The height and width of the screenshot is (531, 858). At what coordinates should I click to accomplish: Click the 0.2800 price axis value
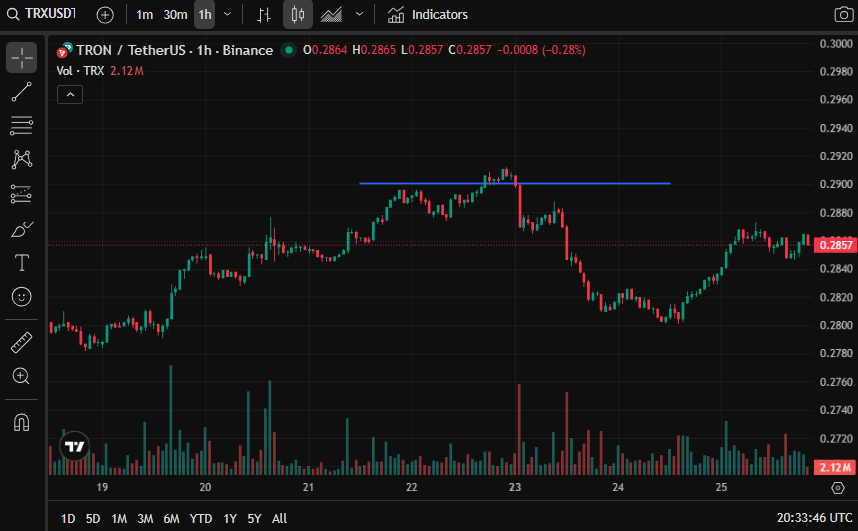836,325
